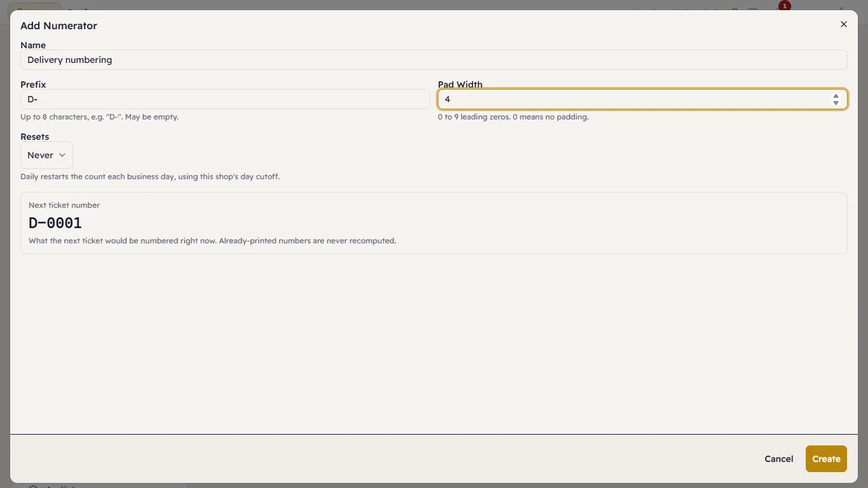The height and width of the screenshot is (488, 868).
Task: Decrease Pad Width with the down arrow
Action: click(836, 103)
